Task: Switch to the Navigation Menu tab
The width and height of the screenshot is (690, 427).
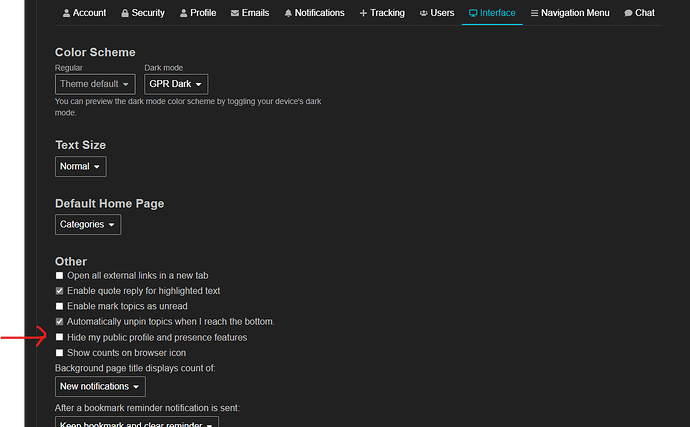Action: point(572,13)
